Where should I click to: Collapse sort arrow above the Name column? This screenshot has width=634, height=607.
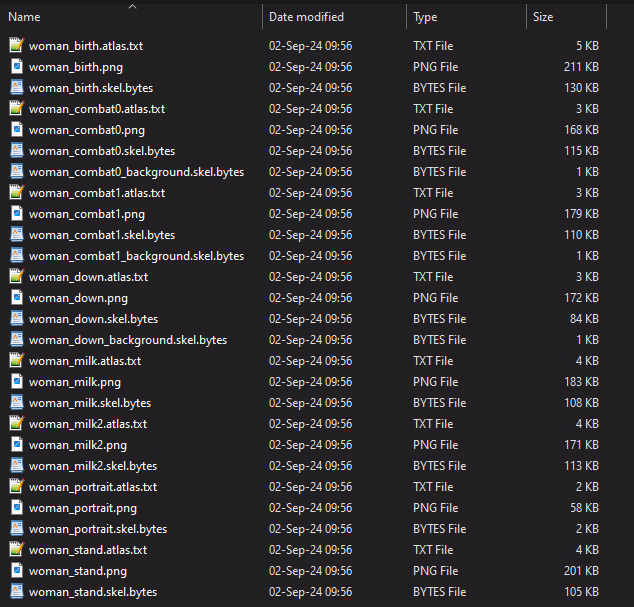(x=132, y=6)
